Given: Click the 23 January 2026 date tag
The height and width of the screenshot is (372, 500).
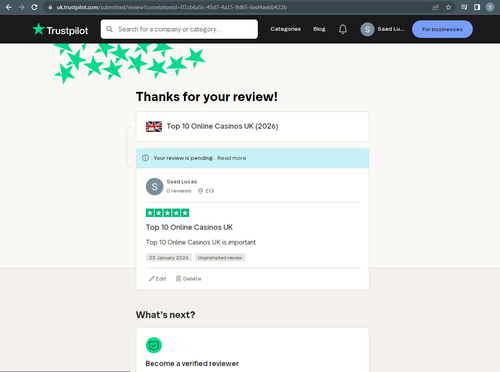Looking at the screenshot, I should [169, 258].
